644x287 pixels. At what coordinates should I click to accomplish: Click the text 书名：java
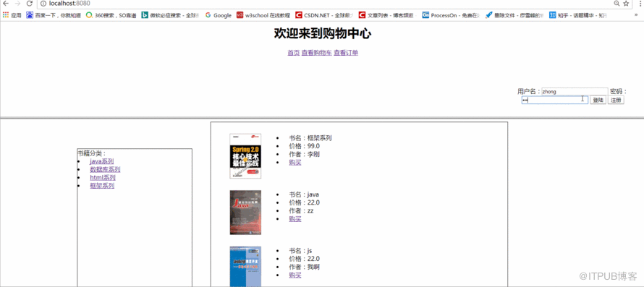coord(304,194)
